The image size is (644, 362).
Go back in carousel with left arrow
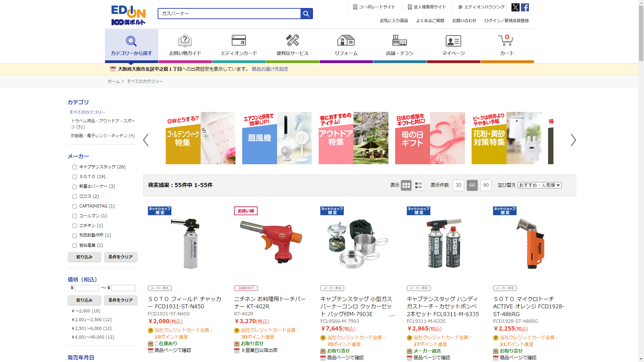pos(146,140)
